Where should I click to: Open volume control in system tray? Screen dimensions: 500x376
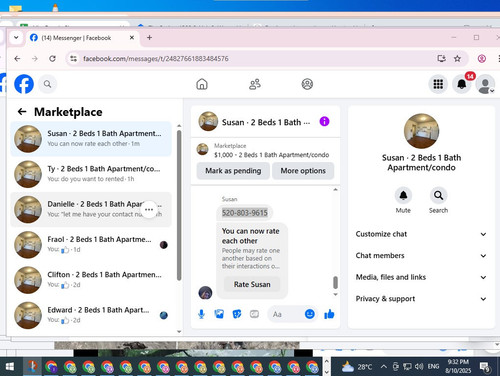click(x=419, y=367)
